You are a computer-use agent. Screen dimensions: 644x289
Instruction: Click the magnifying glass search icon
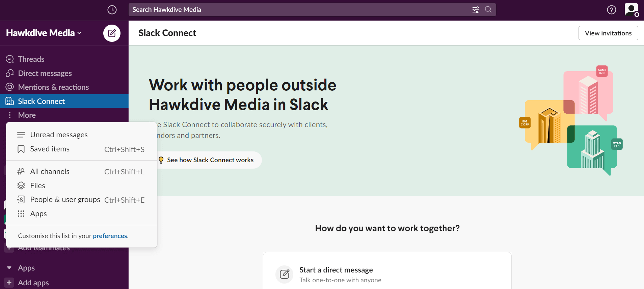[488, 9]
